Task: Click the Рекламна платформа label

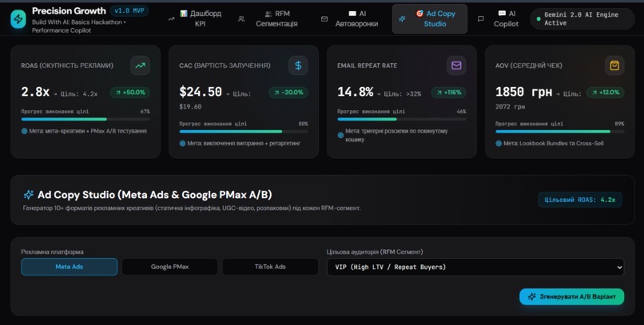Action: [52, 252]
